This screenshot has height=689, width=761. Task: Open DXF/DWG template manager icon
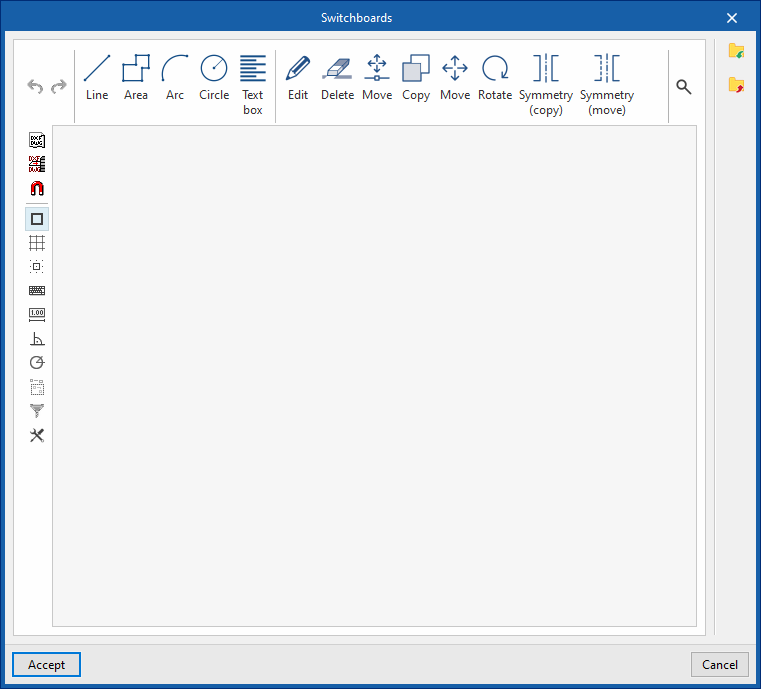(x=37, y=140)
